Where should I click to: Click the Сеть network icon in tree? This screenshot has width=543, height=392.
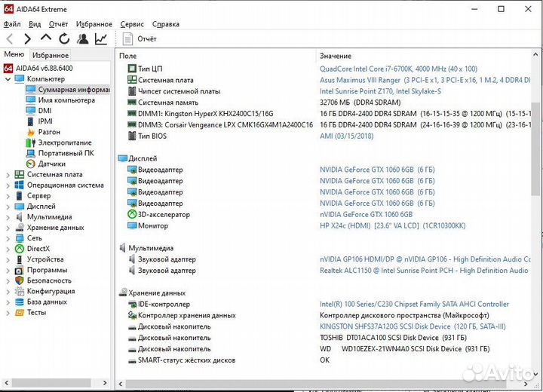pyautogui.click(x=20, y=238)
